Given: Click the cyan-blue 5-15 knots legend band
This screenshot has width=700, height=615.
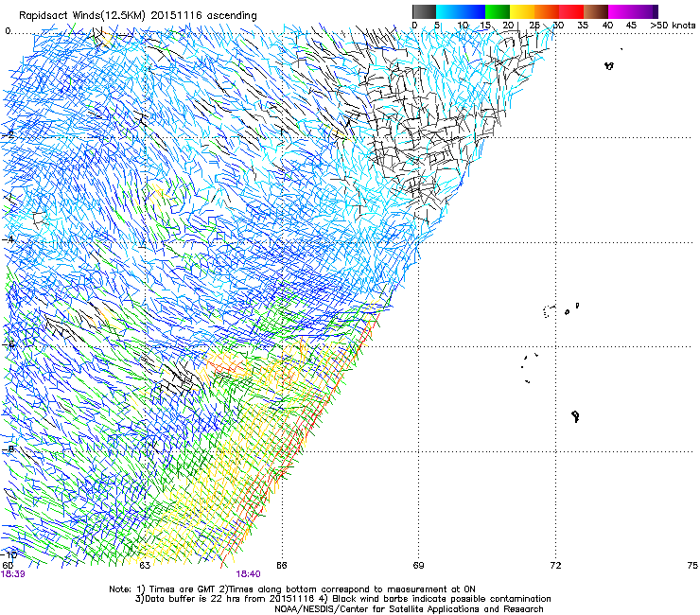Looking at the screenshot, I should (461, 11).
